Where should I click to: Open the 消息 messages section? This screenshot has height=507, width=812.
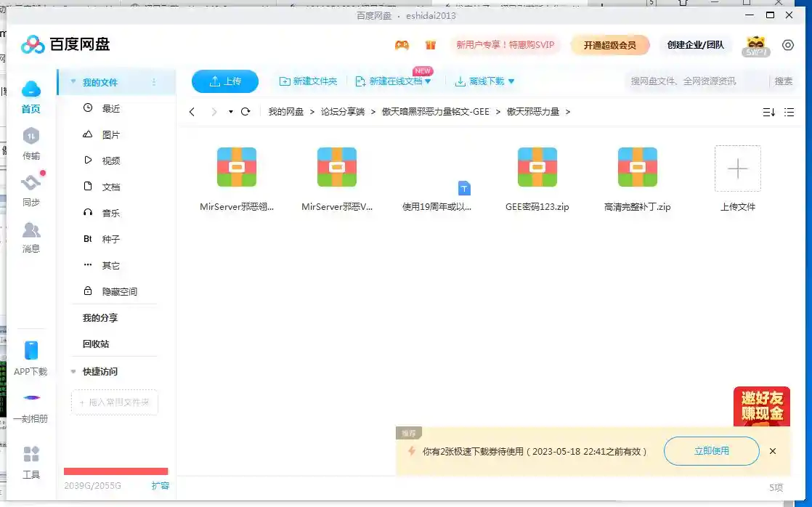point(31,238)
